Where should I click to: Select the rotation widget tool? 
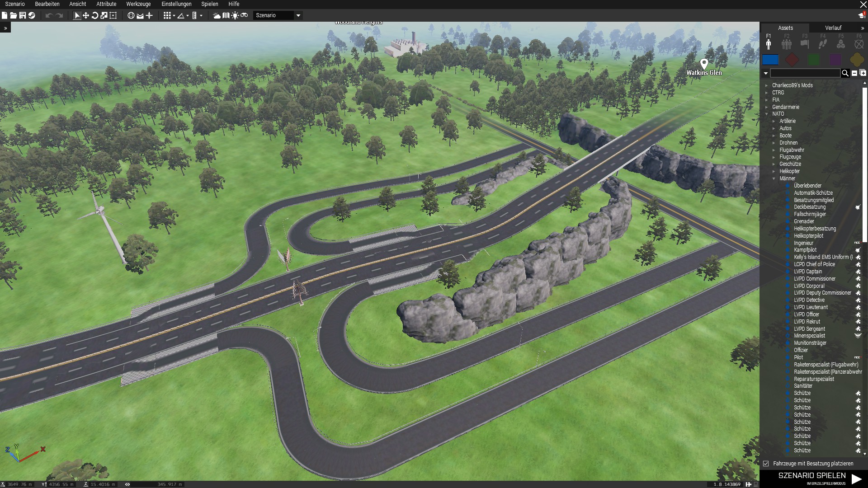95,15
